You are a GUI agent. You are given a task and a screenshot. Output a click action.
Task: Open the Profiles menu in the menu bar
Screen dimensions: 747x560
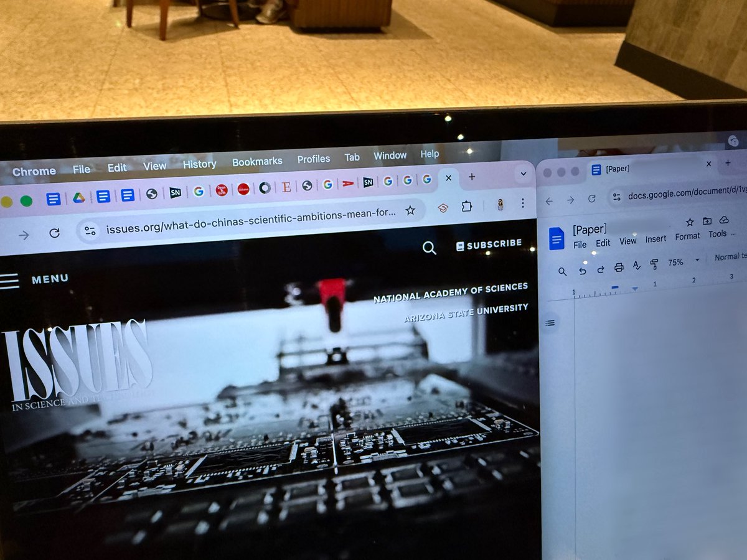pos(314,159)
